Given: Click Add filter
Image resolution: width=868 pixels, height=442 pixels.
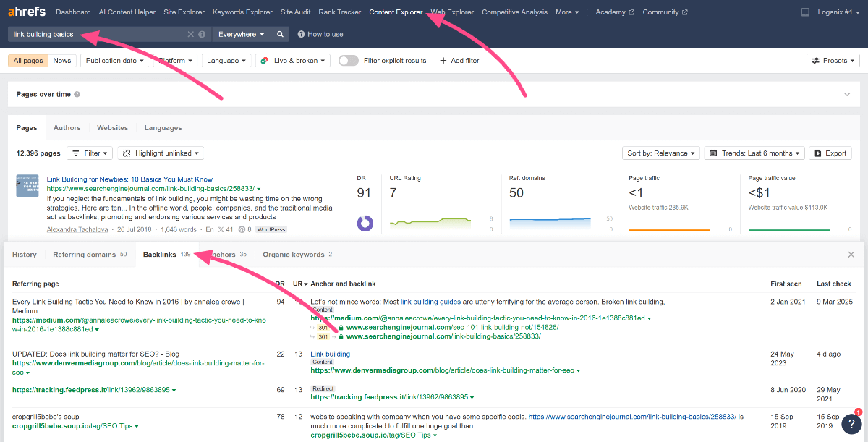Looking at the screenshot, I should (459, 61).
